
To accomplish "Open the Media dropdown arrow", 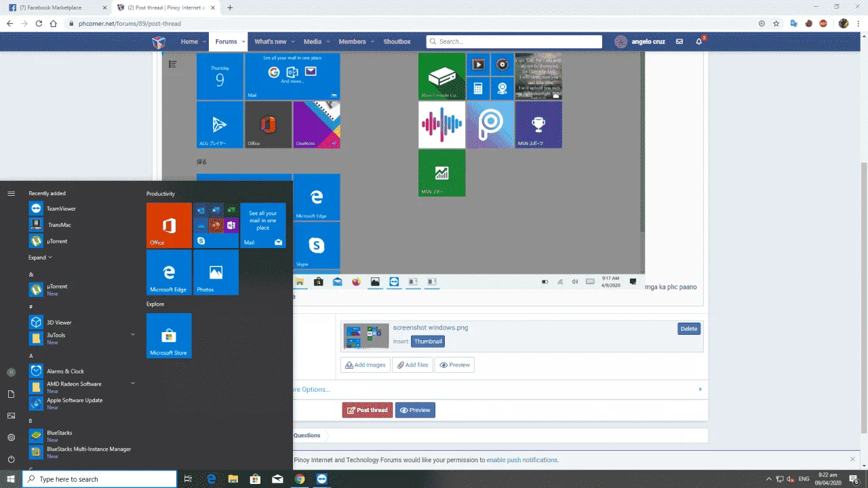I will point(328,41).
